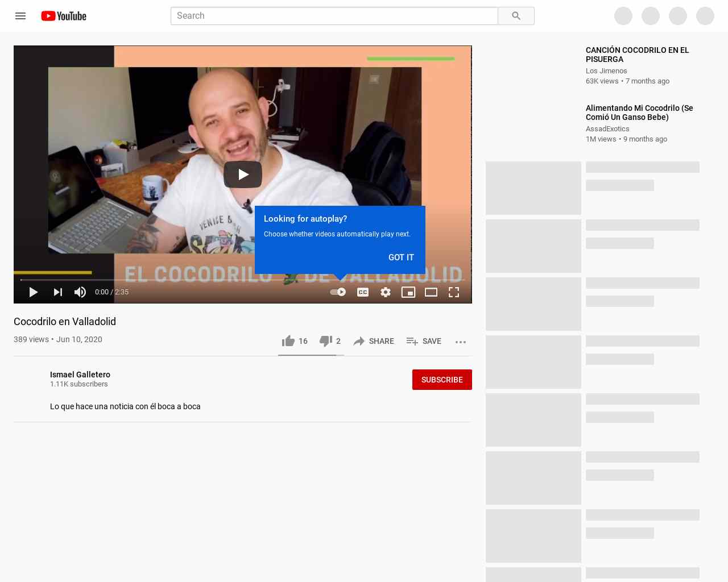Click the video title Cocodrilo en Valladolid
Screen dimensions: 728x582
[x=65, y=322]
